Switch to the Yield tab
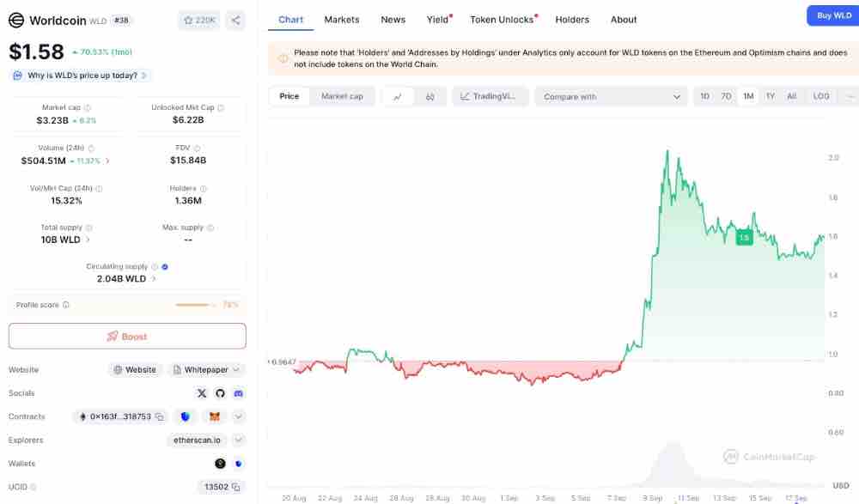Screen dimensions: 859x504 (x=438, y=20)
